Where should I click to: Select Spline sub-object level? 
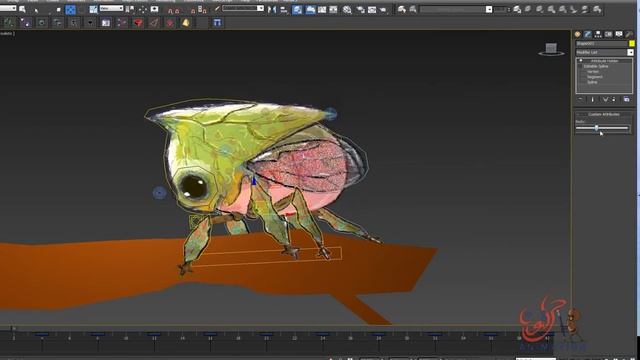click(x=592, y=82)
